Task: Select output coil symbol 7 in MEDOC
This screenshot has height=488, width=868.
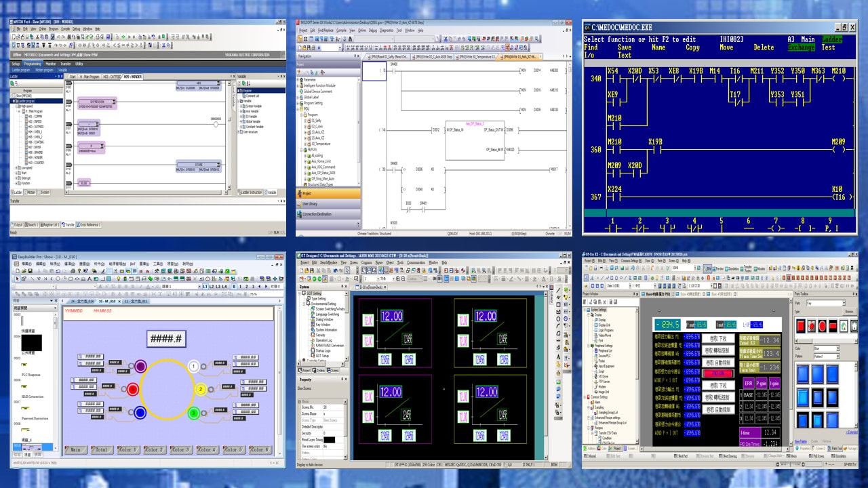Action: tap(776, 226)
